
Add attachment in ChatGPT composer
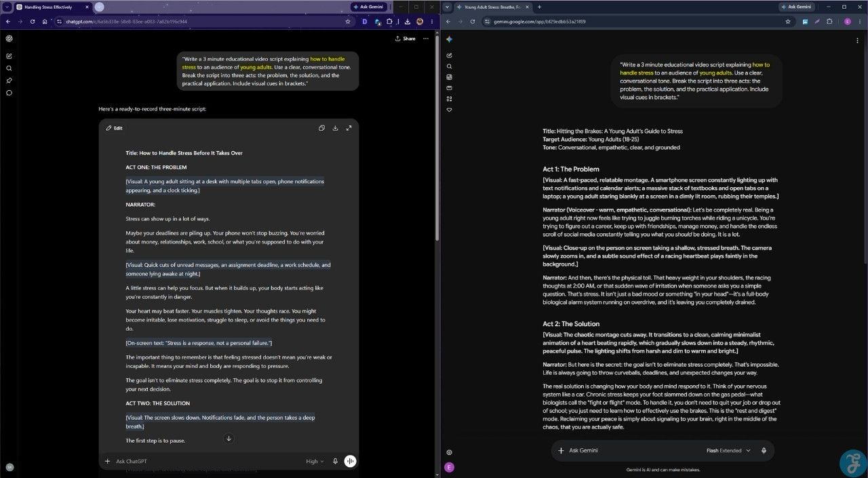(107, 462)
